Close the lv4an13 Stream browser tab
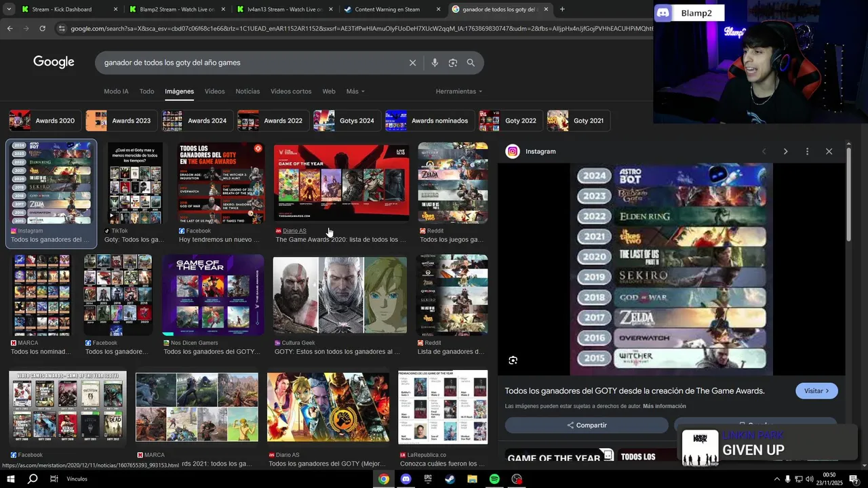Screen dimensions: 868x488 pyautogui.click(x=330, y=9)
